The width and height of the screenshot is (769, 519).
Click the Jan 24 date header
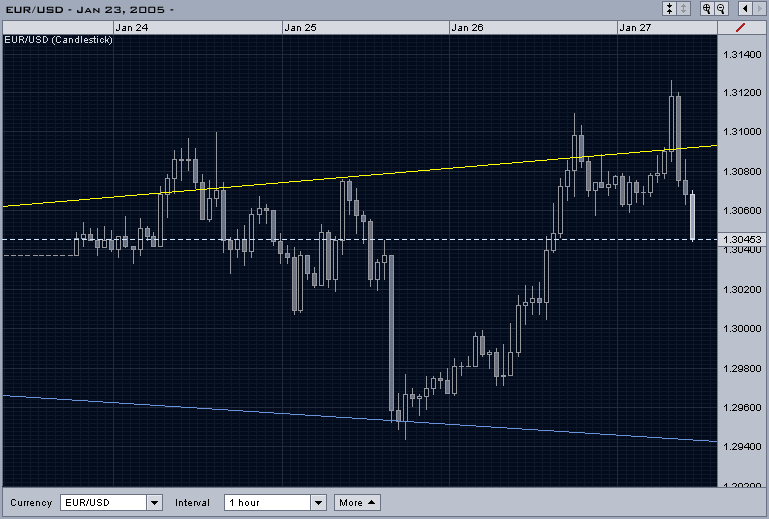131,27
